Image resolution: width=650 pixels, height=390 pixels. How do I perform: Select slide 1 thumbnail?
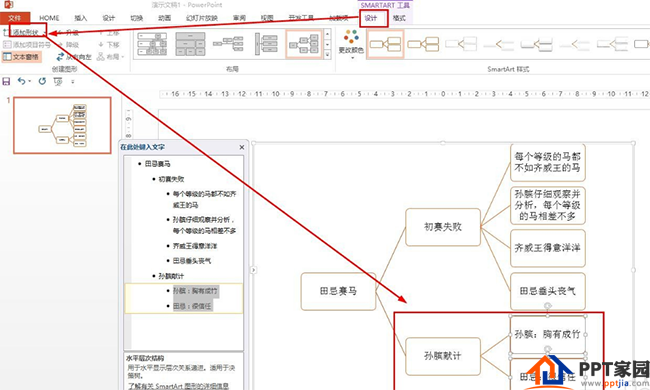pos(62,125)
